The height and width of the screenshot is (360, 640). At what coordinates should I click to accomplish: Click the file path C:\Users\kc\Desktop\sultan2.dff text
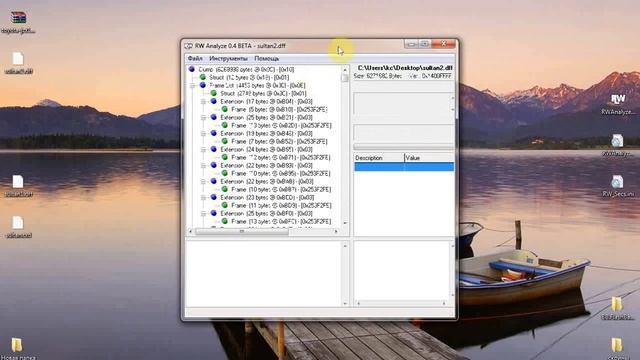click(x=405, y=68)
